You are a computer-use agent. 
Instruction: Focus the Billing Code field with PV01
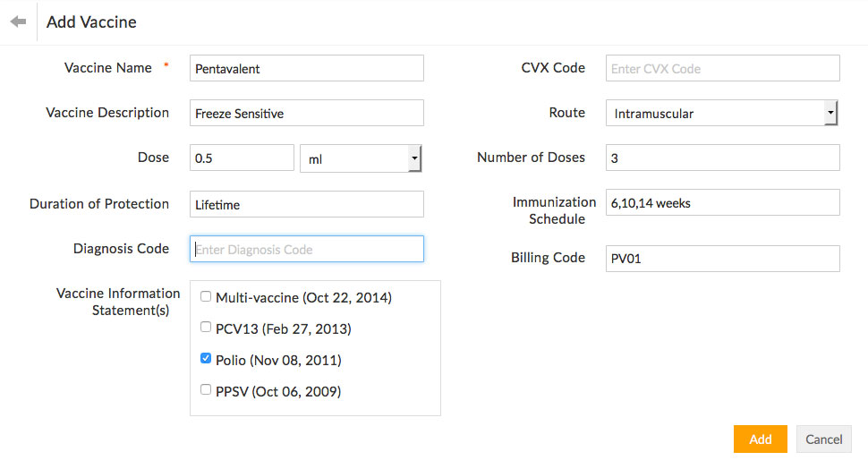click(722, 258)
